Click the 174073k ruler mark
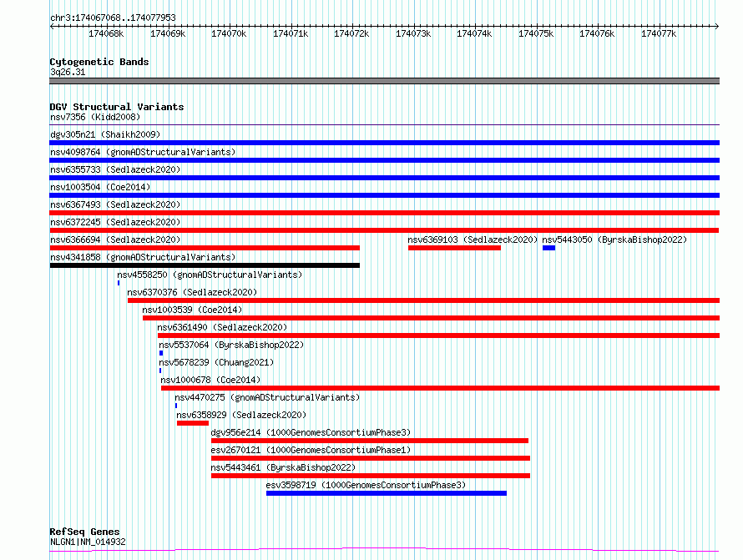The width and height of the screenshot is (743, 560). [x=413, y=33]
